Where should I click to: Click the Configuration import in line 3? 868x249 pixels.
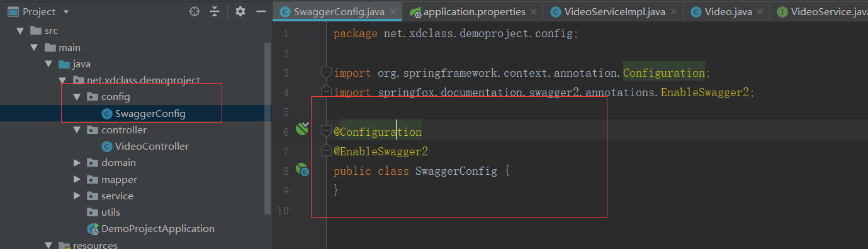663,73
